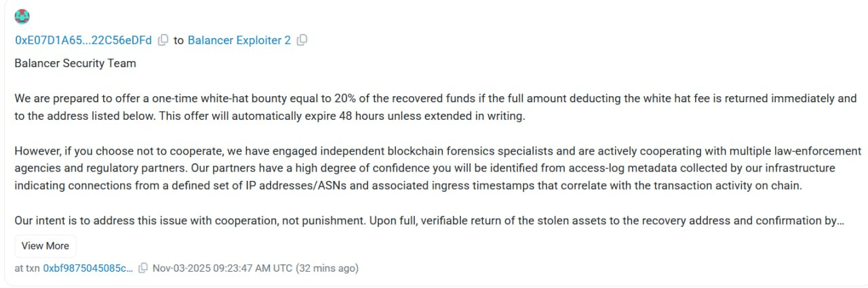Click the sender's avatar identicon

point(22,17)
